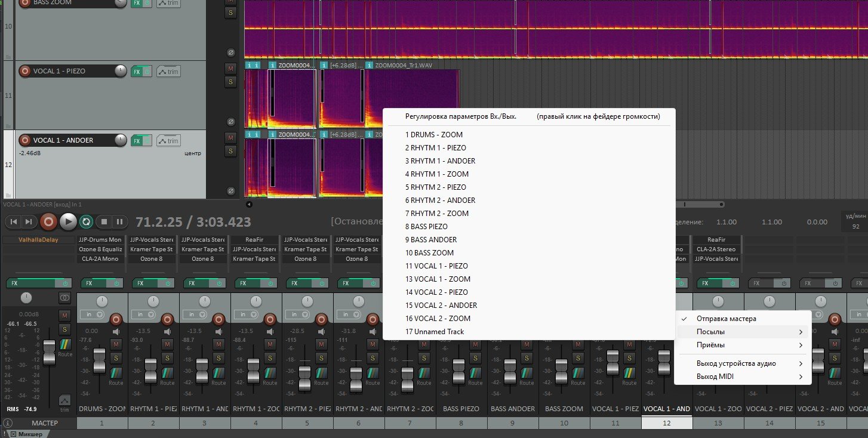Select 8 BASS PIEZO from sends list
Image resolution: width=868 pixels, height=438 pixels.
(x=426, y=227)
